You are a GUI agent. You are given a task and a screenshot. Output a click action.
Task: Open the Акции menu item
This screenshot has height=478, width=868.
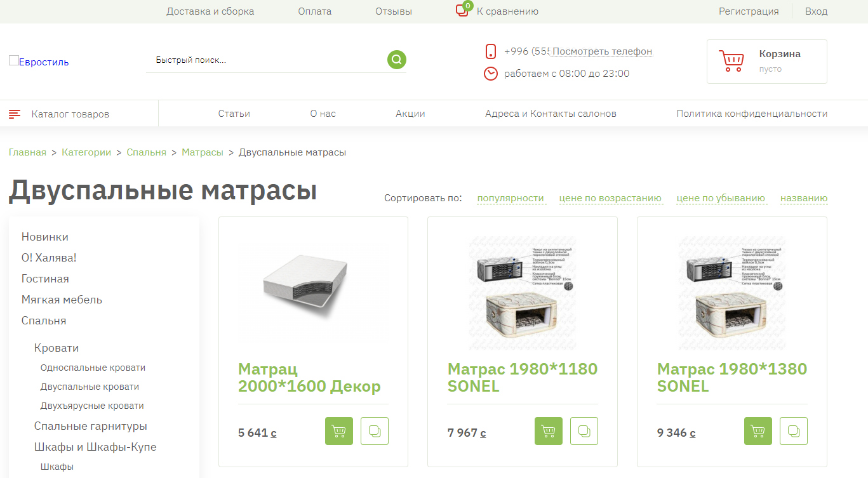click(410, 114)
